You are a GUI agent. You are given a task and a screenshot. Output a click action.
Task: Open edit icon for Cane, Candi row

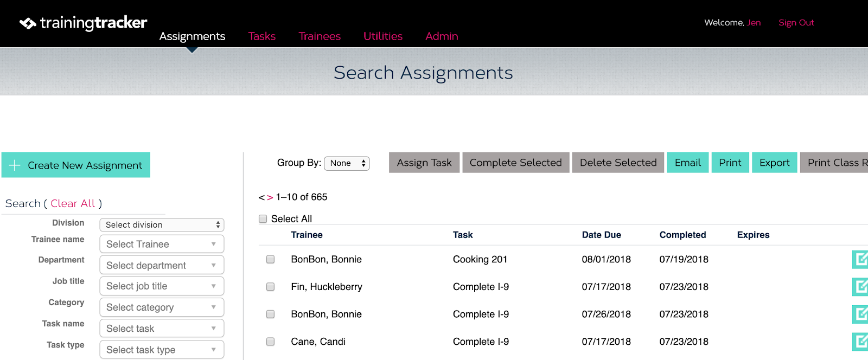click(x=860, y=342)
